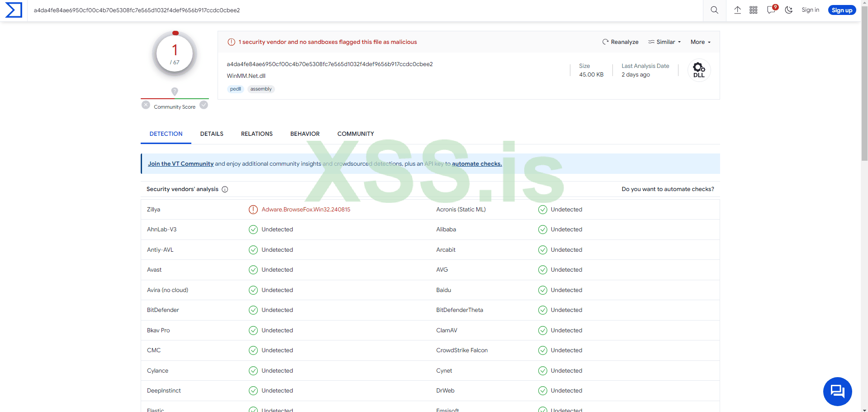Click the '2 days ago' analysis date

click(636, 75)
